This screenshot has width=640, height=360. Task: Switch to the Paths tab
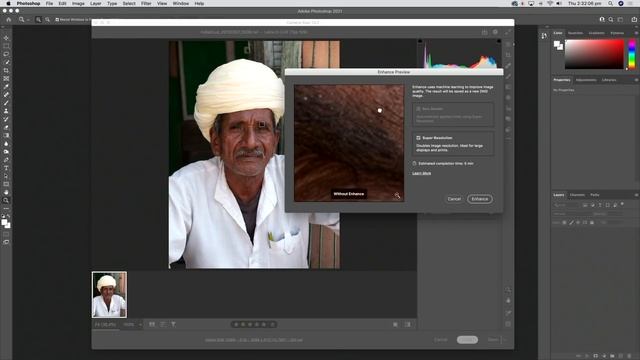(595, 195)
